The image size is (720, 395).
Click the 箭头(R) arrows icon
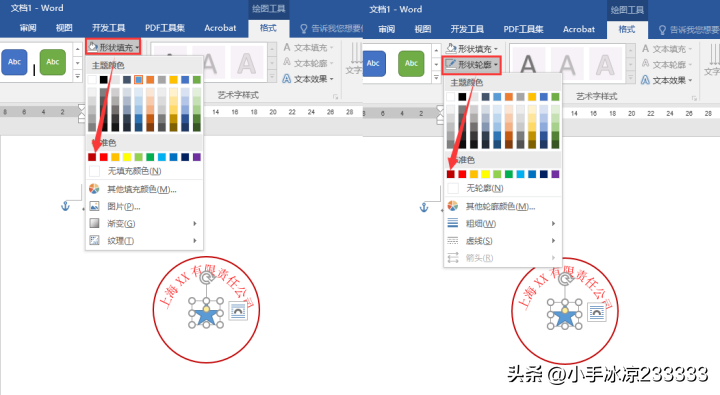[x=453, y=258]
